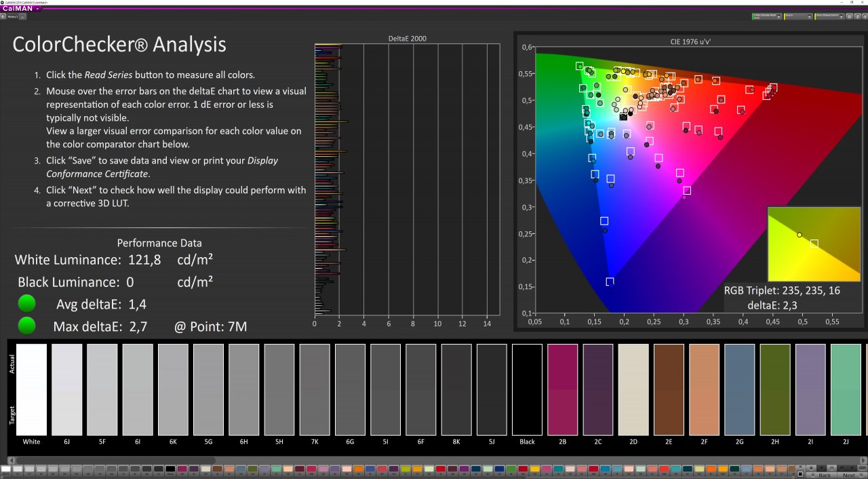The image size is (868, 479).
Task: Click the Avg deltaE green indicator
Action: (27, 304)
